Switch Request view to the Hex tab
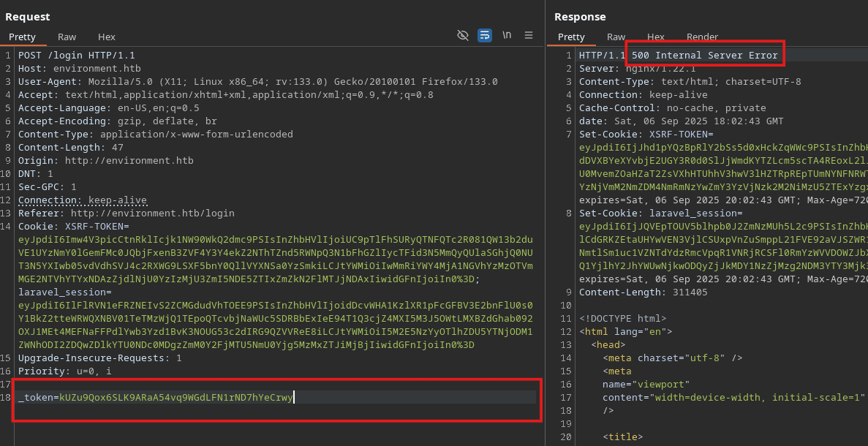The width and height of the screenshot is (868, 446). coord(107,37)
